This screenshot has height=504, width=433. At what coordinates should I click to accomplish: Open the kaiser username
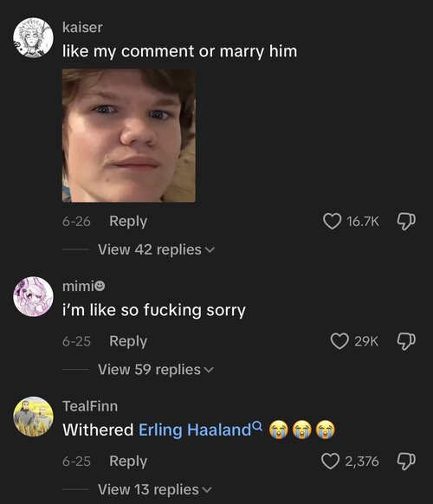coord(82,28)
